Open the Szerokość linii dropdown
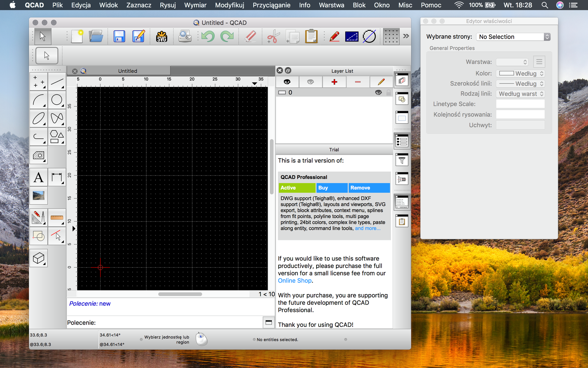 pyautogui.click(x=520, y=84)
